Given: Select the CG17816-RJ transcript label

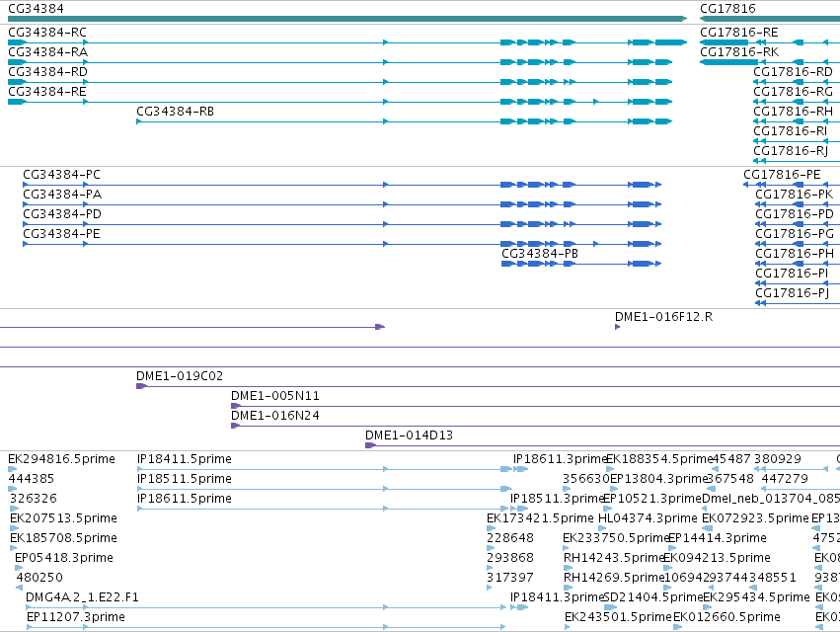Looking at the screenshot, I should [791, 151].
